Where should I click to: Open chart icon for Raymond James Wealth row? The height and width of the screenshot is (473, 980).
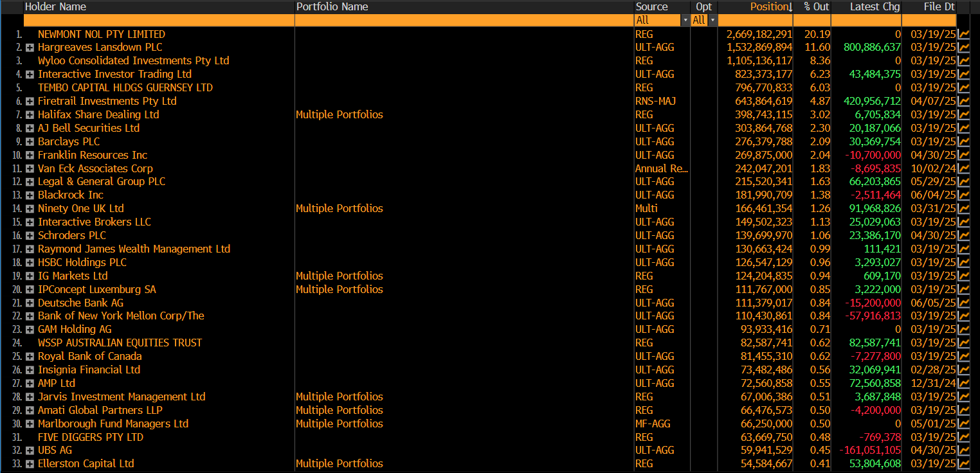point(963,249)
